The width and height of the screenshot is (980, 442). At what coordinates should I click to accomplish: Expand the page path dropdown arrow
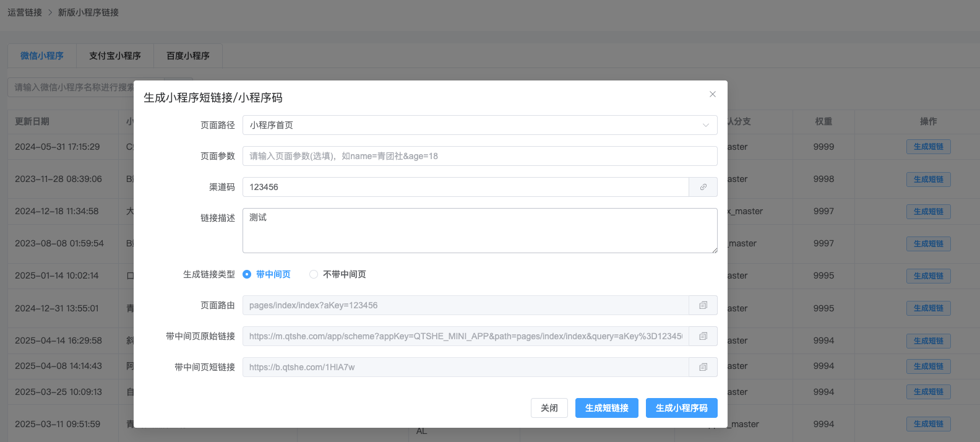(x=706, y=125)
